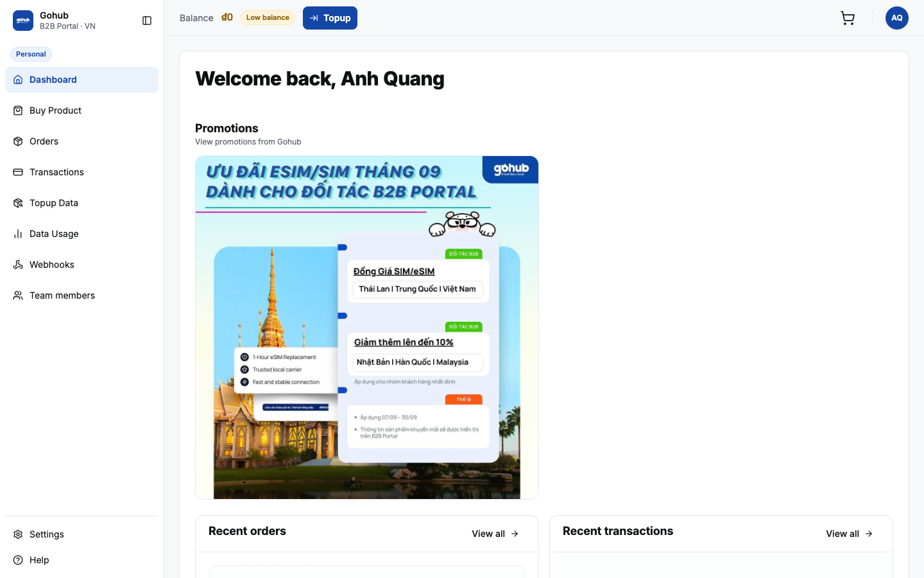Open the shopping cart icon

848,18
